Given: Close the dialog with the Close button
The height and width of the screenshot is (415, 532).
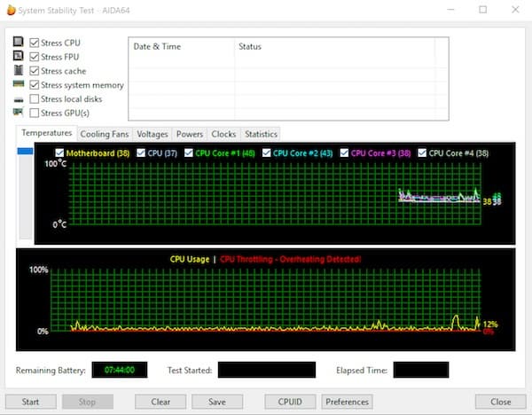Looking at the screenshot, I should tap(500, 402).
